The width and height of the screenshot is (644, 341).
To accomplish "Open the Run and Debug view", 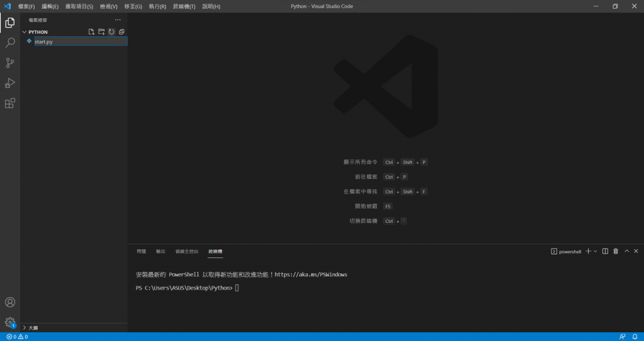I will click(x=10, y=83).
